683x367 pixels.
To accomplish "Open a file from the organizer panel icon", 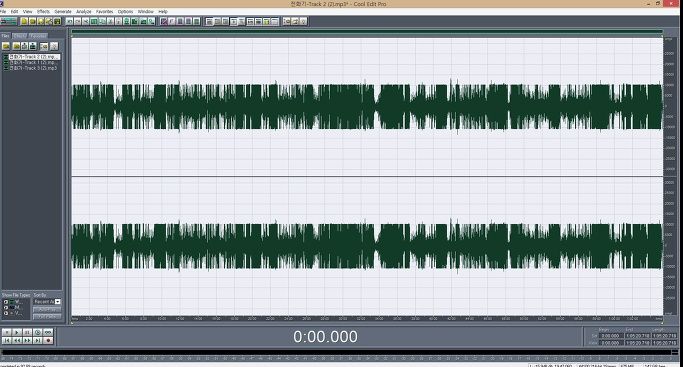I will coord(6,46).
